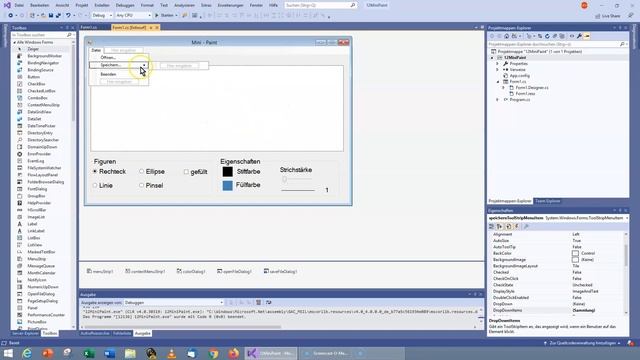Click the Save All toolbar icon
Viewport: 640px width, 360px height.
[58, 16]
